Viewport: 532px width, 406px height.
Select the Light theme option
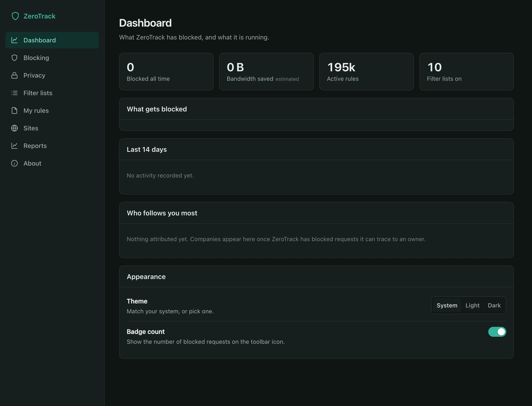point(472,305)
